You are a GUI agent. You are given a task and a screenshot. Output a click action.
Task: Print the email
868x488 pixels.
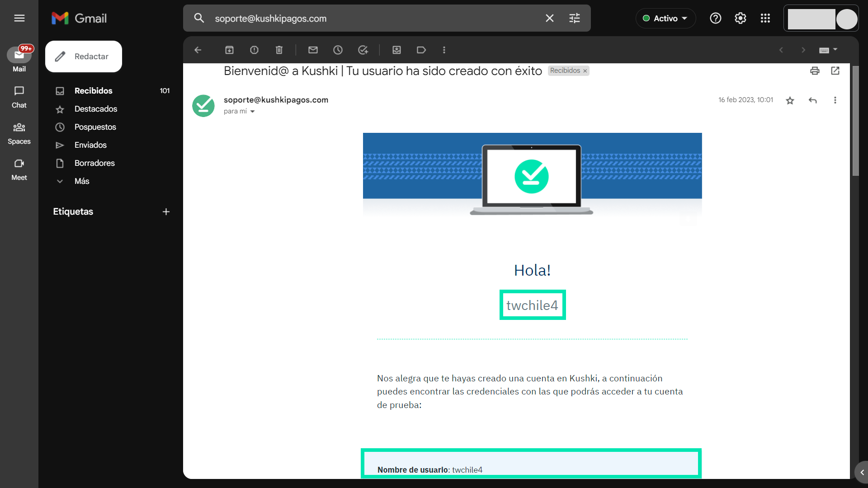(815, 71)
